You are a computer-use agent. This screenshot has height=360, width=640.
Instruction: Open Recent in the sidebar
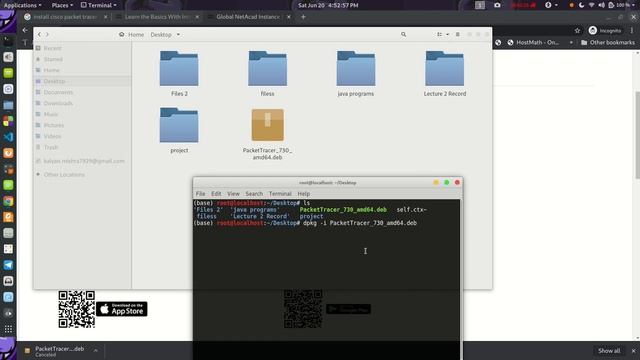pos(53,48)
